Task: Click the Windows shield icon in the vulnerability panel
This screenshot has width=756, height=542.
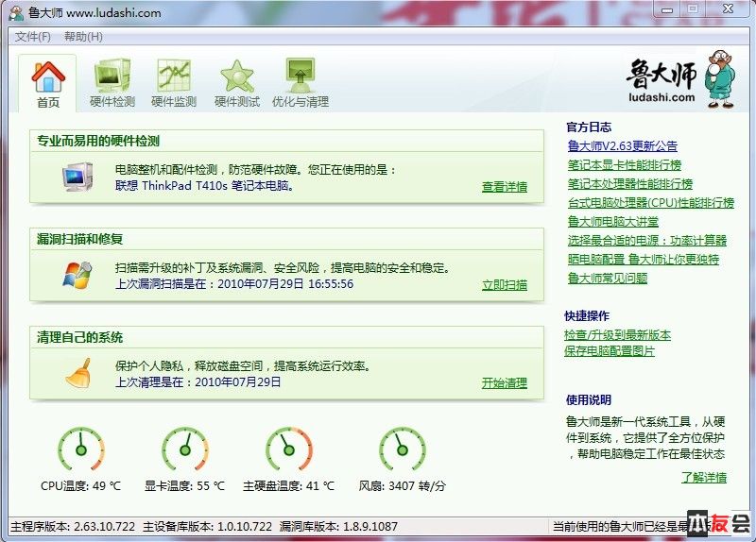Action: click(77, 275)
